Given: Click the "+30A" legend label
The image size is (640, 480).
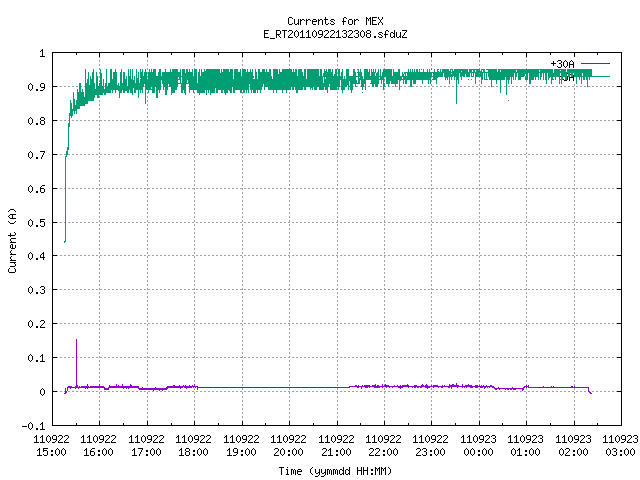Looking at the screenshot, I should [562, 64].
